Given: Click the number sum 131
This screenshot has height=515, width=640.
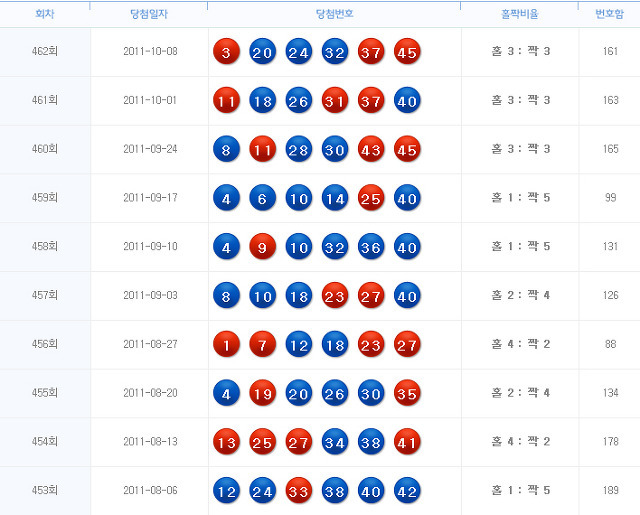Looking at the screenshot, I should point(610,246).
